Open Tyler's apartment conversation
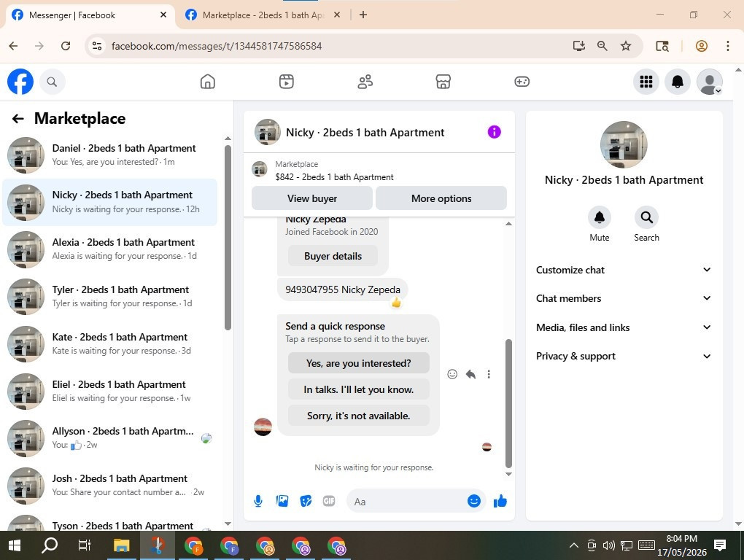 point(110,296)
